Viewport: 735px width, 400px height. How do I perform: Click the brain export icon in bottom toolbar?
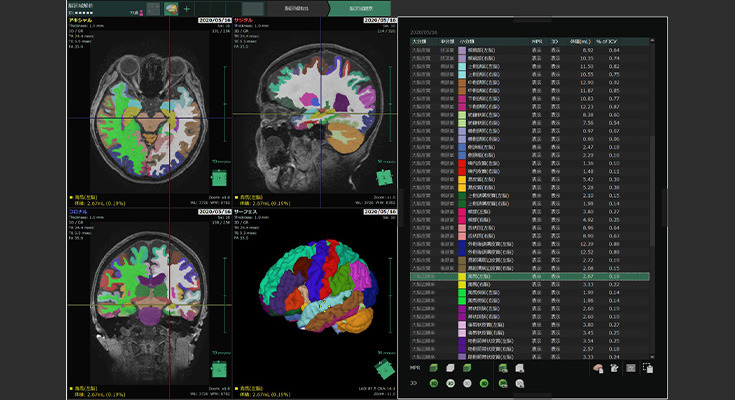(598, 369)
